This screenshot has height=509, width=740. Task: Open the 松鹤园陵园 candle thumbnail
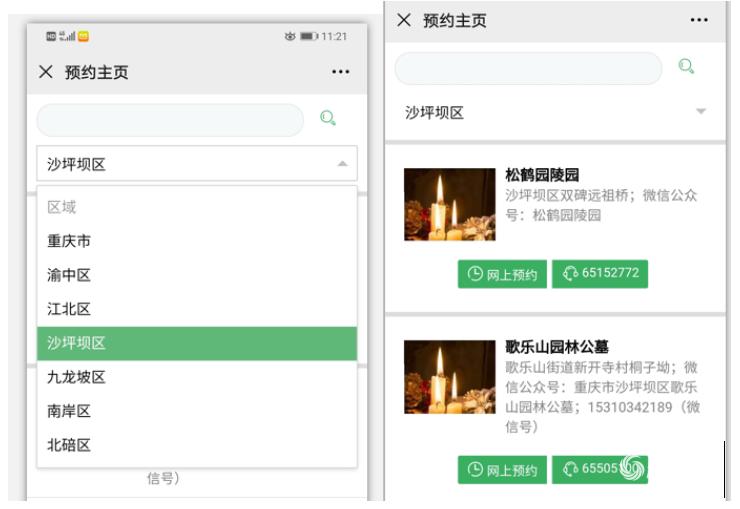click(x=450, y=204)
